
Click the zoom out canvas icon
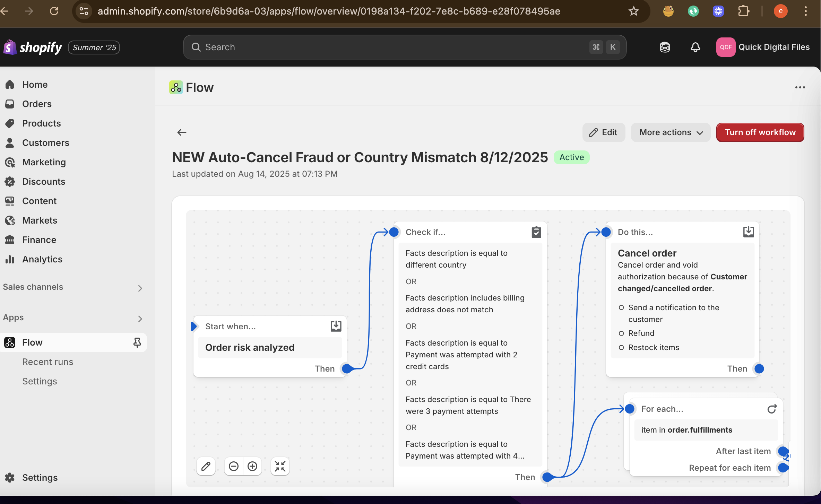coord(234,466)
